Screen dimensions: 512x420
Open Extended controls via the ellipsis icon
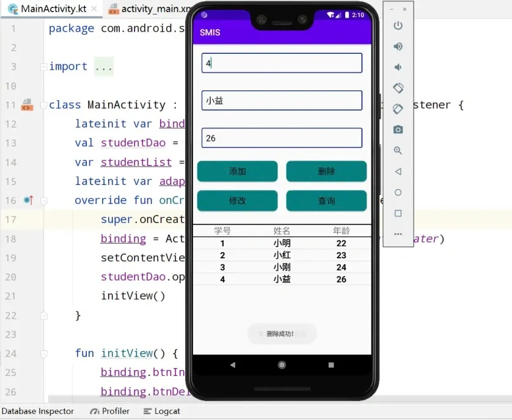(x=398, y=234)
